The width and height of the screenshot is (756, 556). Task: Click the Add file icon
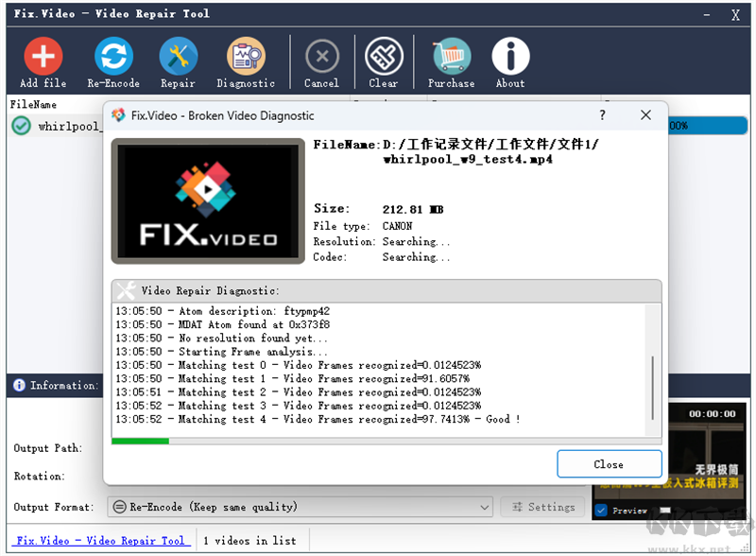(43, 55)
